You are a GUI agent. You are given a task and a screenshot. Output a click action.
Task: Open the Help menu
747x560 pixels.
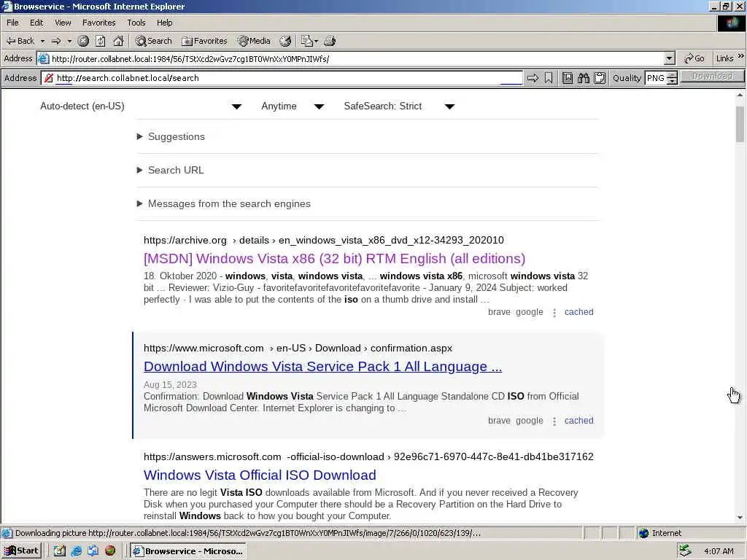164,23
